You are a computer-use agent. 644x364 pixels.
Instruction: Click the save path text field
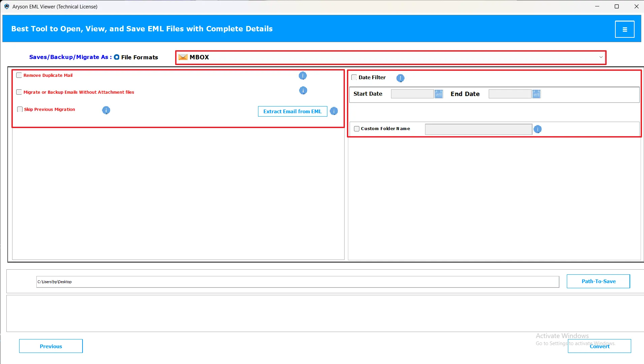pos(297,282)
